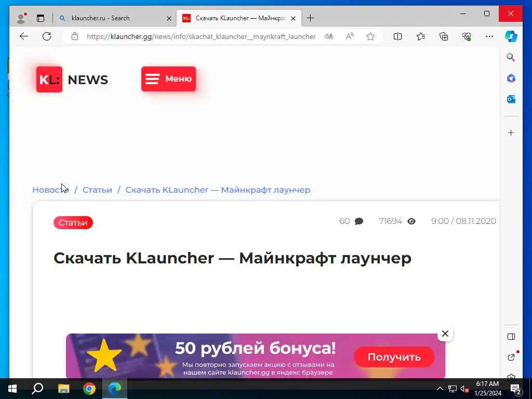The width and height of the screenshot is (532, 399).
Task: Open Microsoft 365 in sidebar
Action: [511, 78]
